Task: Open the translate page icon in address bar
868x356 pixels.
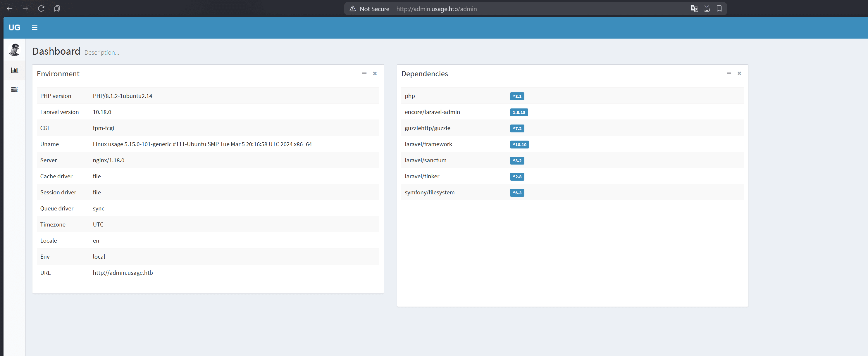Action: [x=695, y=8]
